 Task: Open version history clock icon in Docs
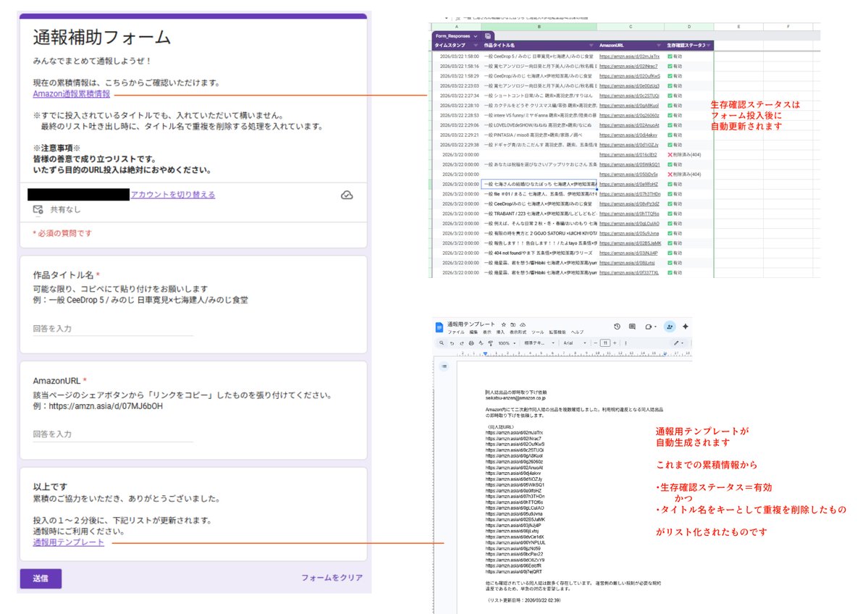[x=618, y=327]
